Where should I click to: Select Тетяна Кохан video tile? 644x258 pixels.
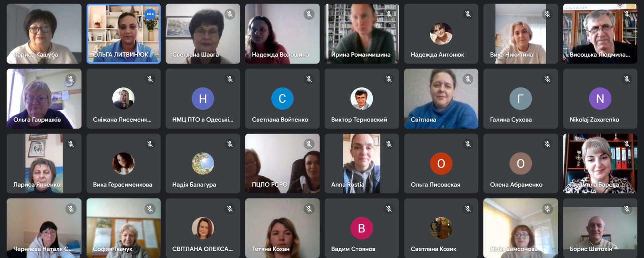pyautogui.click(x=282, y=228)
